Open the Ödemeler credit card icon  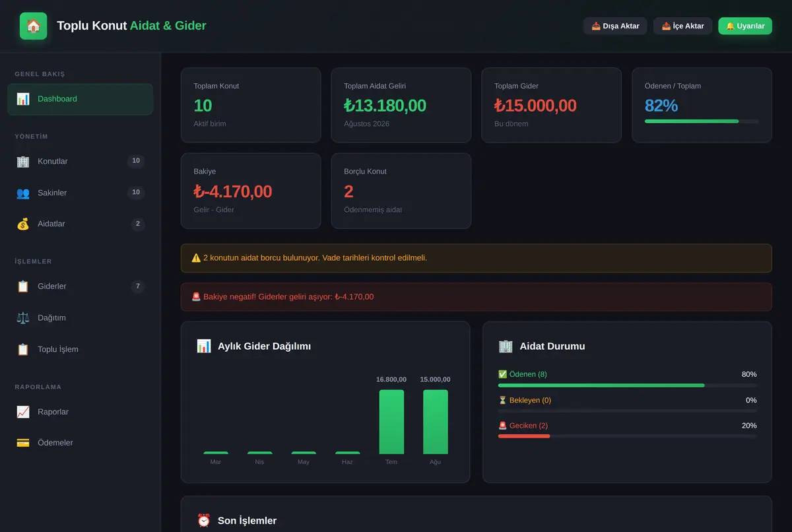23,443
